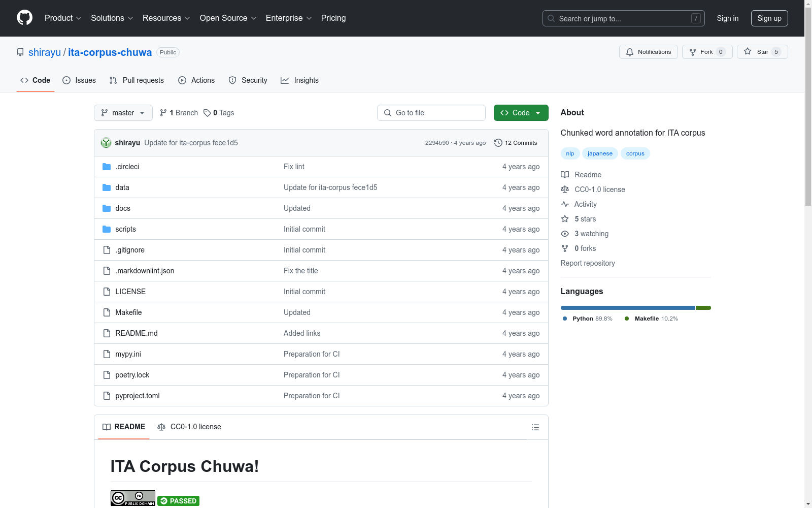Image resolution: width=812 pixels, height=508 pixels.
Task: Select the CC0-1.0 license tab
Action: tap(189, 427)
